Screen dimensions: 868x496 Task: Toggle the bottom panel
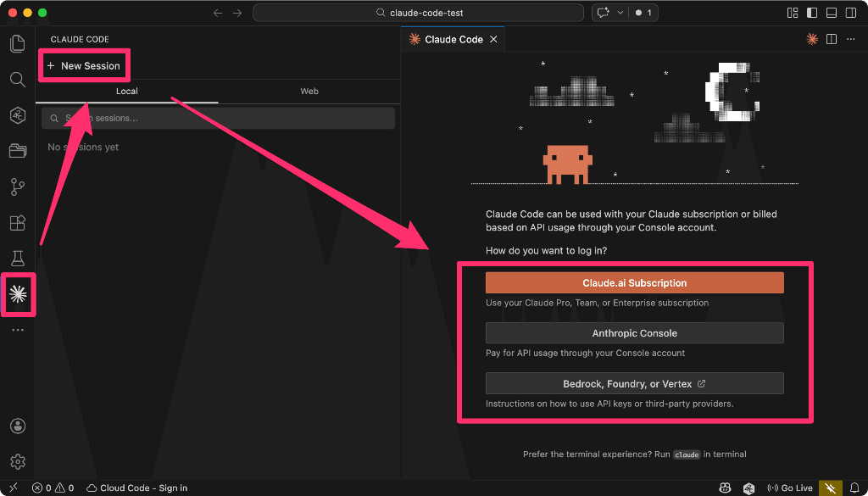click(832, 13)
